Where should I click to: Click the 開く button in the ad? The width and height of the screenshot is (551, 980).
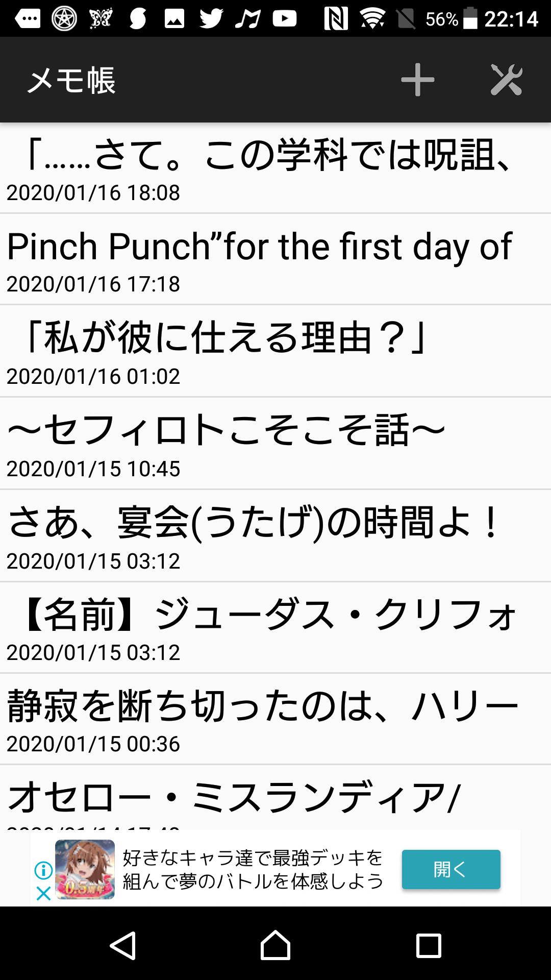tap(451, 869)
